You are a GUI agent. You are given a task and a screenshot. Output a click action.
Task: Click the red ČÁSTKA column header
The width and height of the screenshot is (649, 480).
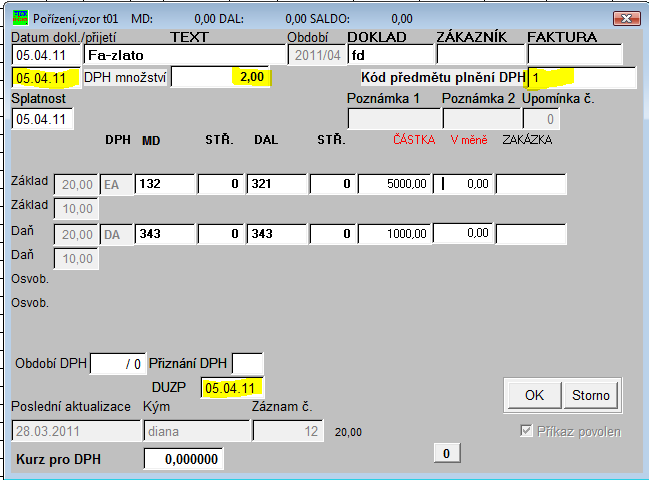(414, 140)
